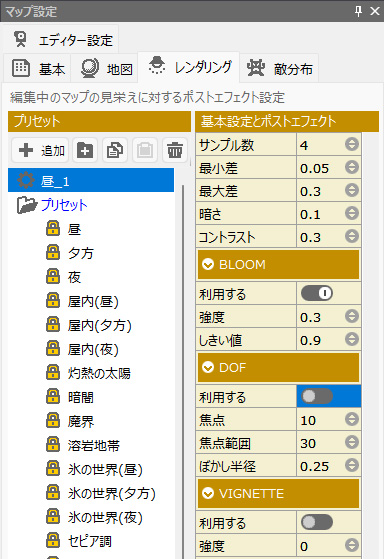The height and width of the screenshot is (559, 384).
Task: Click the copy preset icon
Action: [115, 150]
